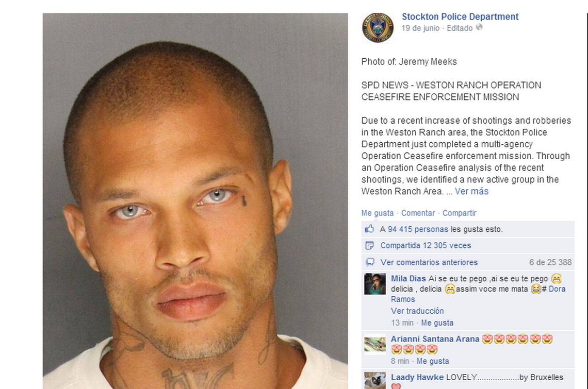Screen dimensions: 588x389
Task: Click the Stockton Police Department badge avatar
Action: click(378, 27)
